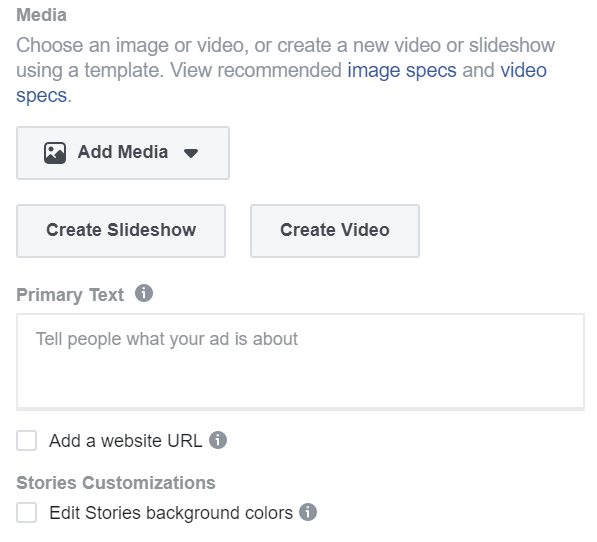
Task: Click the Create Slideshow button
Action: [121, 231]
